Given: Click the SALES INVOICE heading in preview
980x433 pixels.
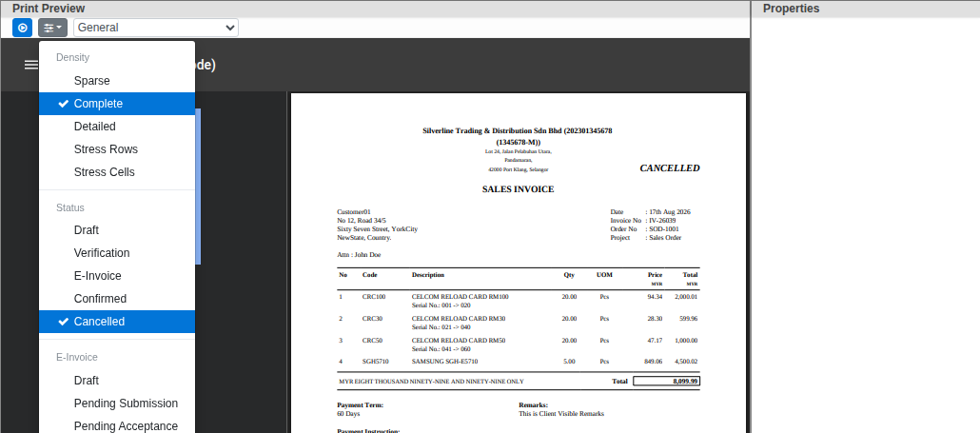Looking at the screenshot, I should (518, 189).
